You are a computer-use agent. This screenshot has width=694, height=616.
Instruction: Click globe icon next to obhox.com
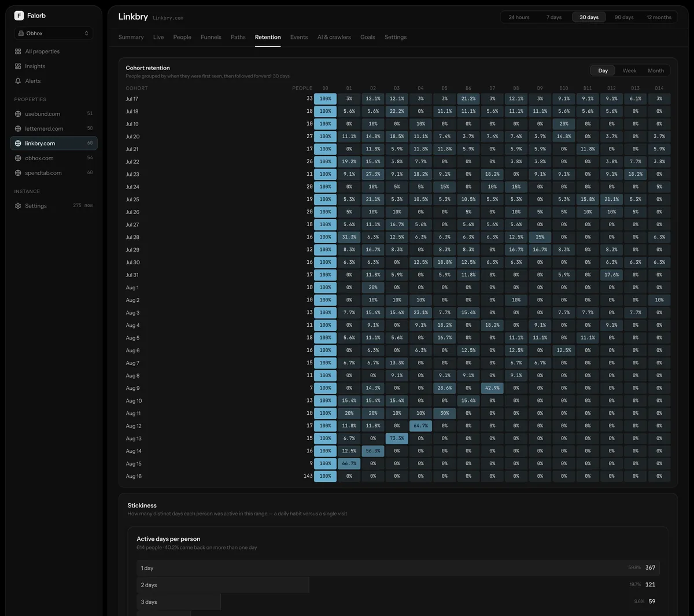click(18, 158)
